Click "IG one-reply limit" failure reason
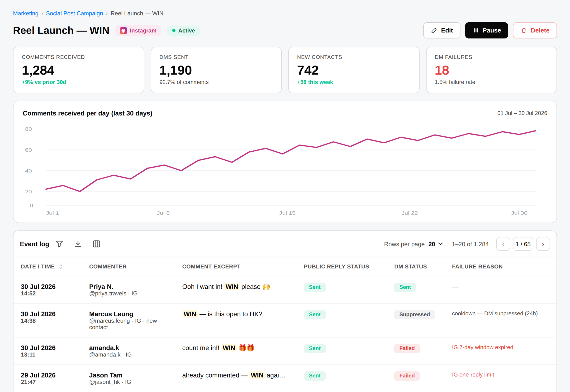Image resolution: width=570 pixels, height=392 pixels. click(x=473, y=375)
